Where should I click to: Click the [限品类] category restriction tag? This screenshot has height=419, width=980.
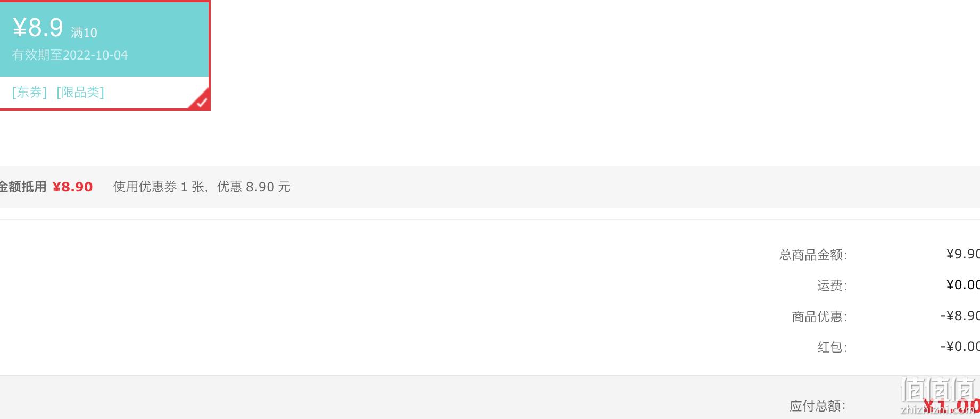point(80,93)
